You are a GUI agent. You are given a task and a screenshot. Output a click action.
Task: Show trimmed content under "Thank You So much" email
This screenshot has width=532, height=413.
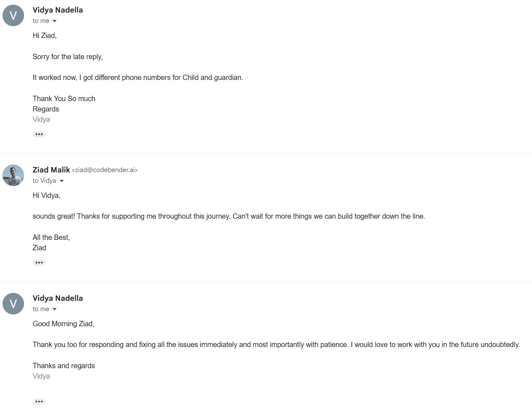pyautogui.click(x=39, y=134)
